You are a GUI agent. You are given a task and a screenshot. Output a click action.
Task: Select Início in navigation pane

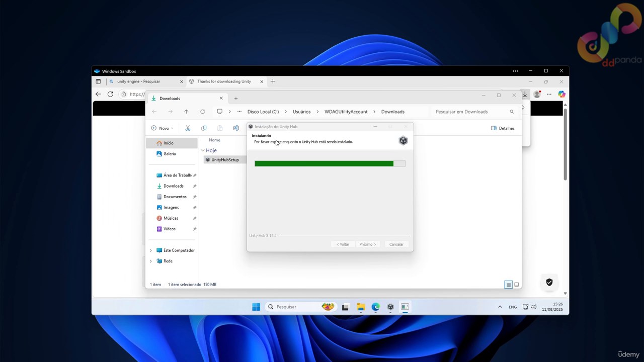click(x=172, y=143)
